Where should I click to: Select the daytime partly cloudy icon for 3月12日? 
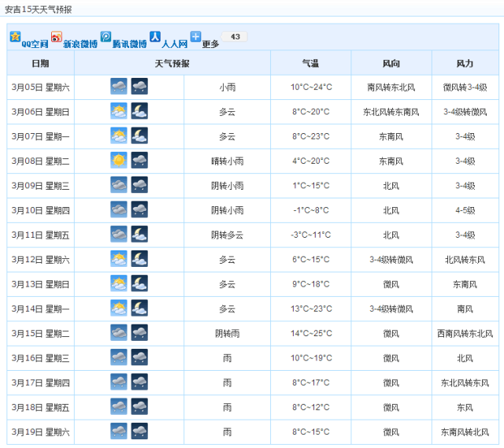click(119, 259)
